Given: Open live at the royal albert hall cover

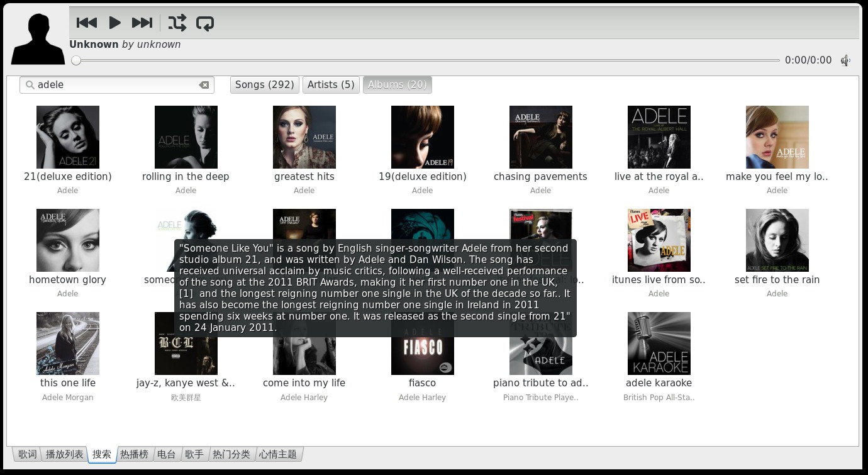Looking at the screenshot, I should tap(659, 137).
